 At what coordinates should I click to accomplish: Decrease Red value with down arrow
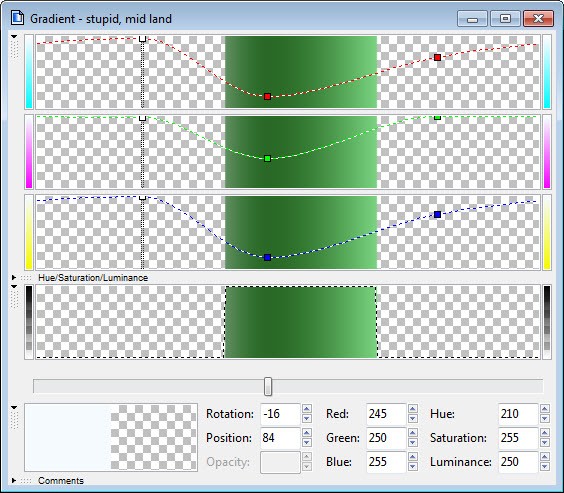coord(413,419)
